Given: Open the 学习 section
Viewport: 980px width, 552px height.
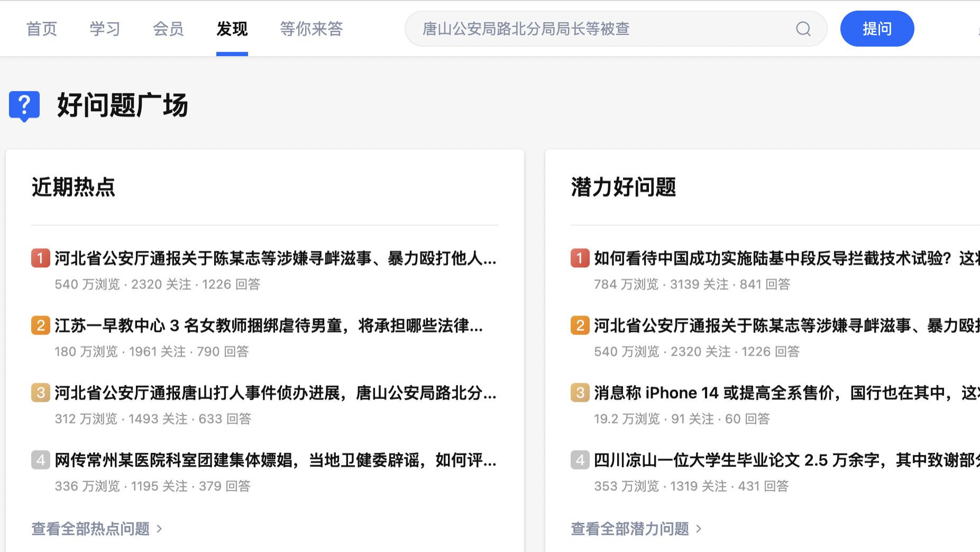Looking at the screenshot, I should pos(105,29).
